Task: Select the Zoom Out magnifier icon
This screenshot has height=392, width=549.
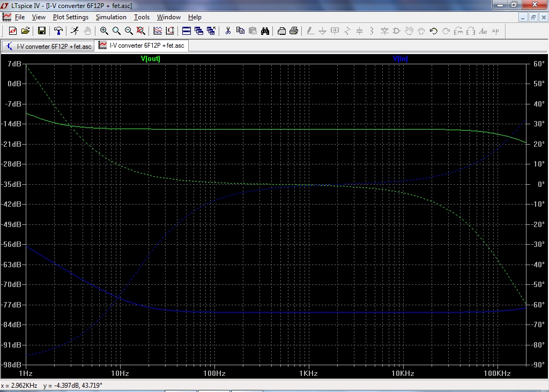Action: [129, 31]
